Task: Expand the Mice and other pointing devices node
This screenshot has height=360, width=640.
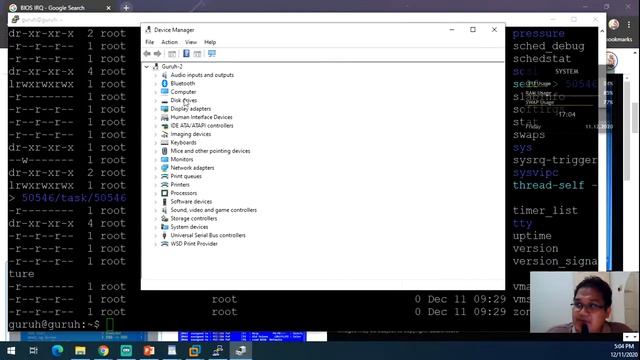Action: (x=156, y=151)
